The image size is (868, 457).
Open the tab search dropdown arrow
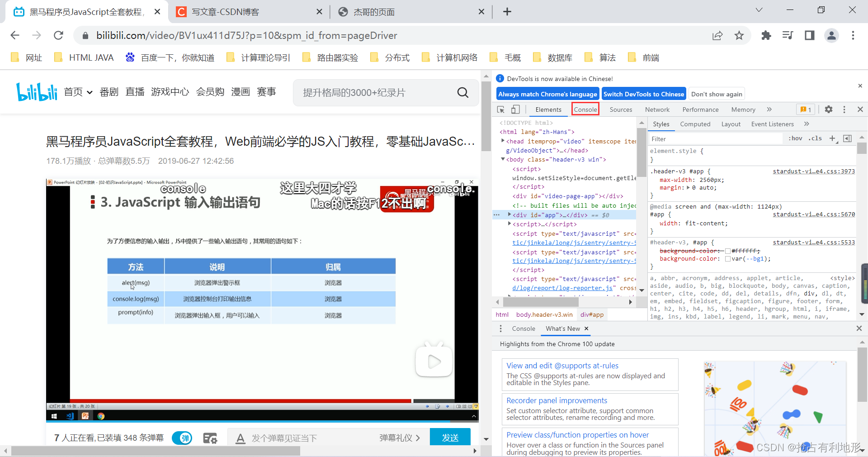(759, 10)
